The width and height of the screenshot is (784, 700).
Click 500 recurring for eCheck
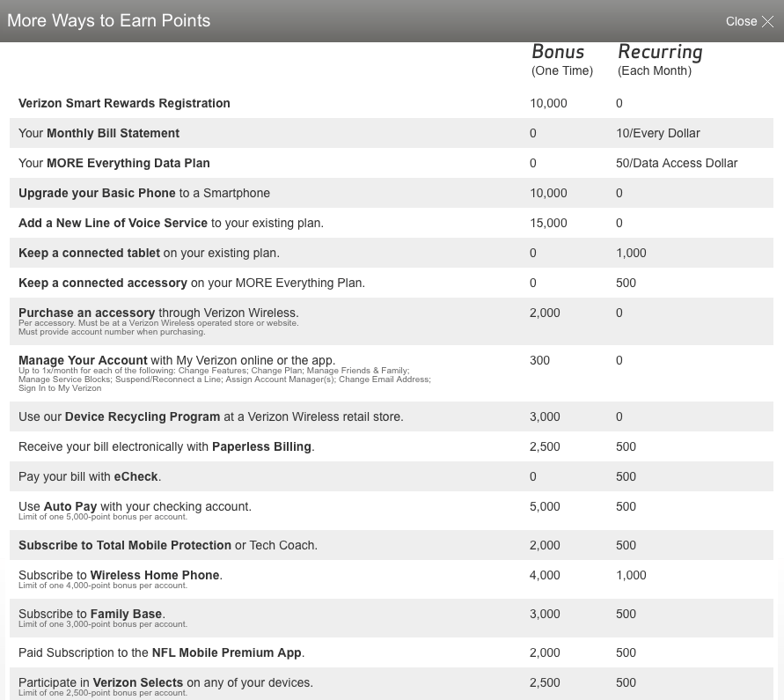(626, 477)
